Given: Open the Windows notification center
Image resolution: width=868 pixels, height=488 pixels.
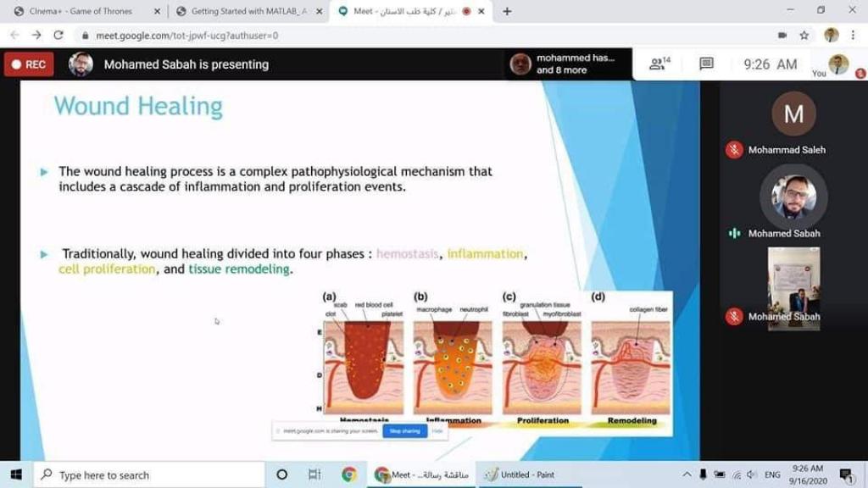Looking at the screenshot, I should [x=845, y=475].
